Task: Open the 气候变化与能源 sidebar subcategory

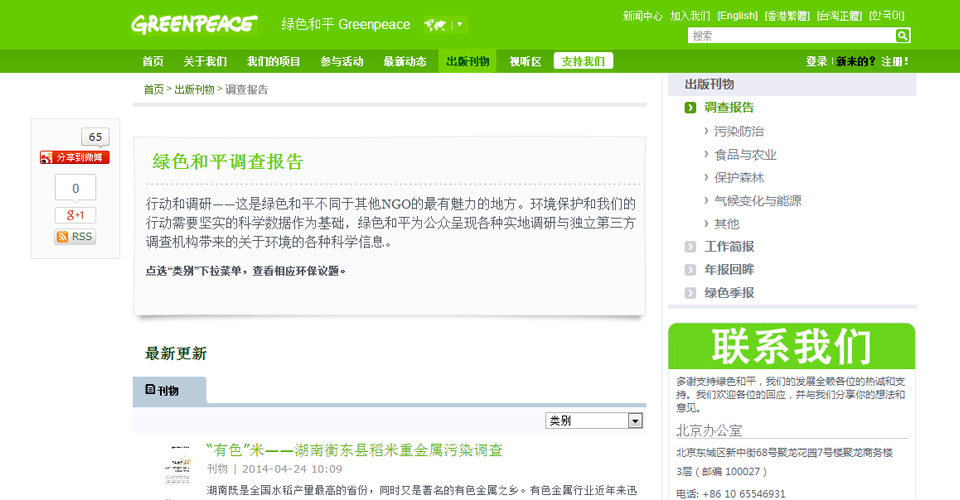Action: [x=757, y=201]
